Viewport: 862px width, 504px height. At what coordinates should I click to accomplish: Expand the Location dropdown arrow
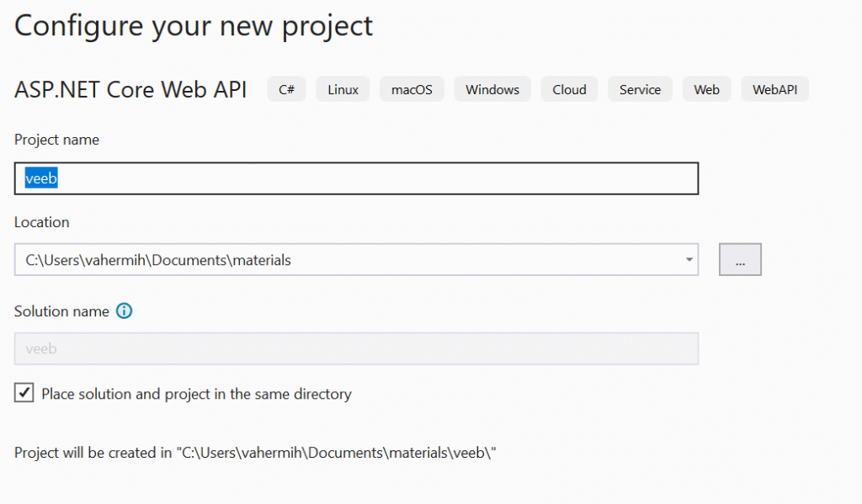pos(689,260)
